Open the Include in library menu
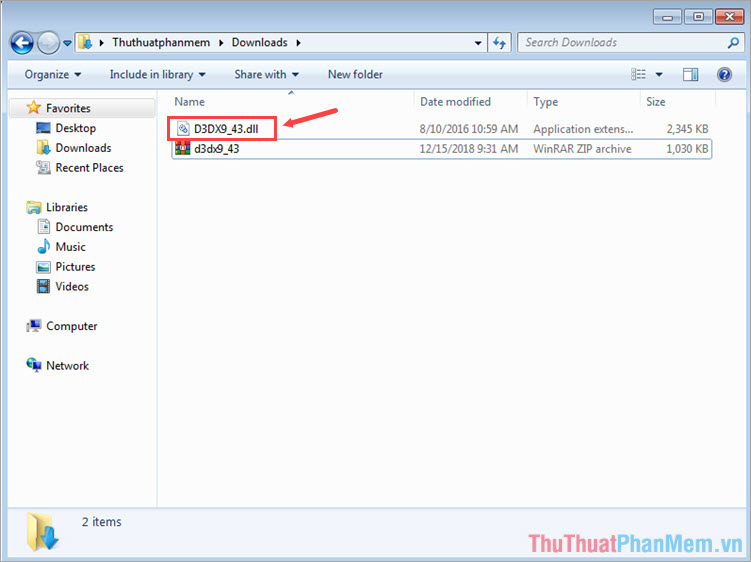The width and height of the screenshot is (751, 562). 158,75
